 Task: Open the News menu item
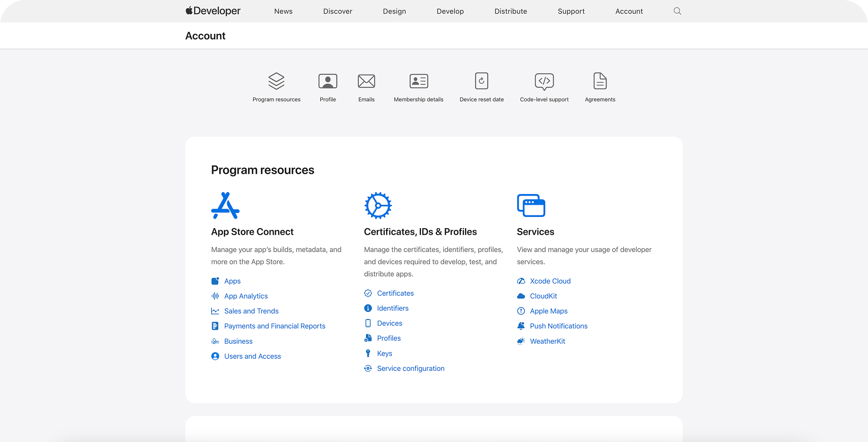(x=283, y=11)
